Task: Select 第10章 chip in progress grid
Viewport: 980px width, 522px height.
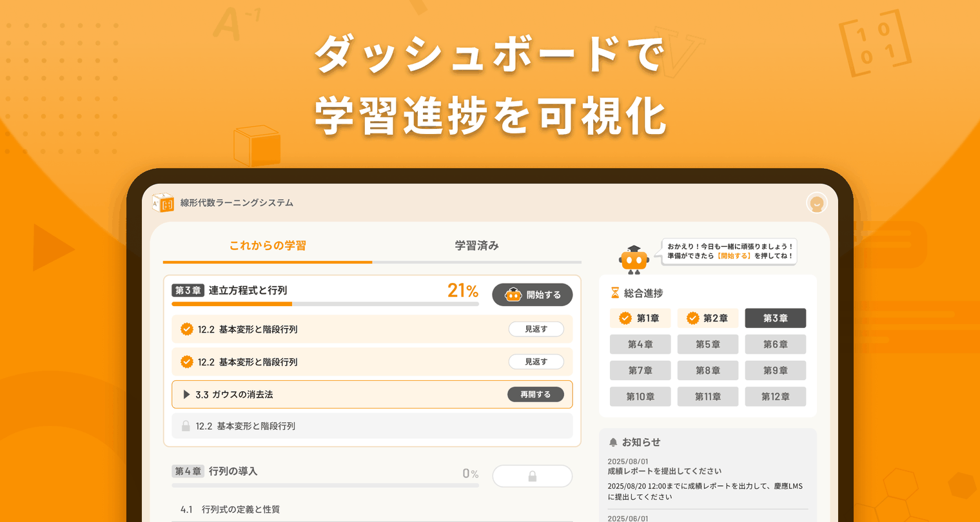Action: (x=640, y=397)
